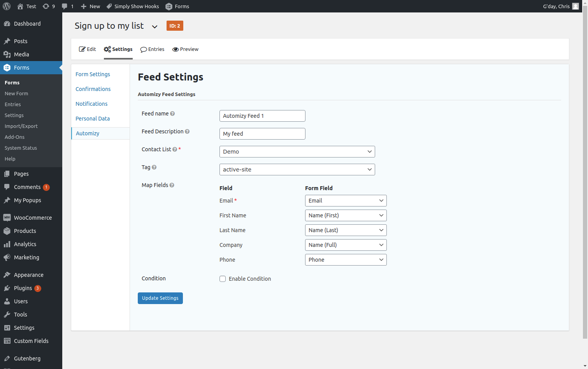Screen dimensions: 588x369
Task: Open the First Name form field dropdown
Action: [x=346, y=215]
